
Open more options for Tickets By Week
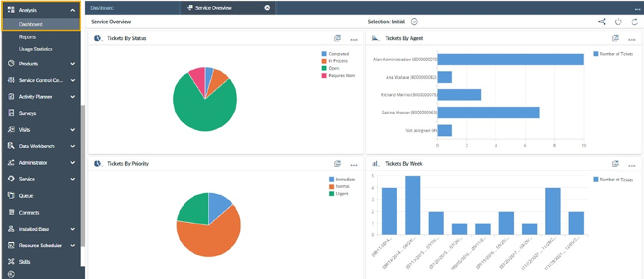point(632,166)
